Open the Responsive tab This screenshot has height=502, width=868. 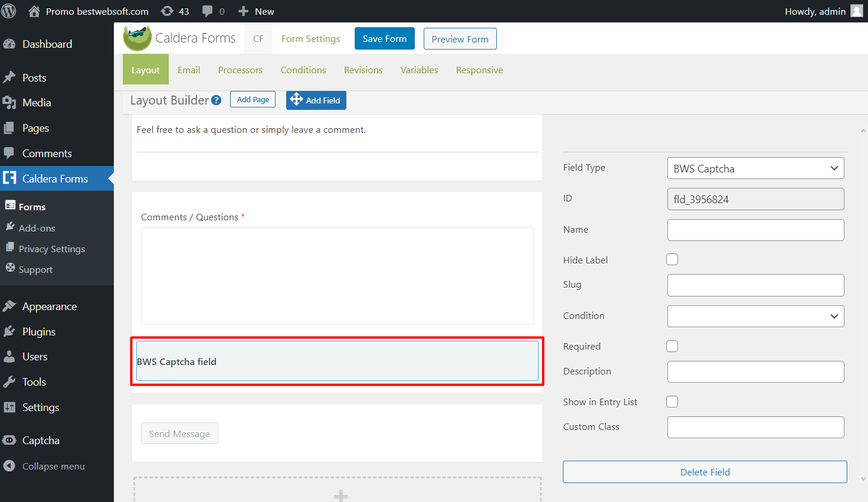coord(480,70)
